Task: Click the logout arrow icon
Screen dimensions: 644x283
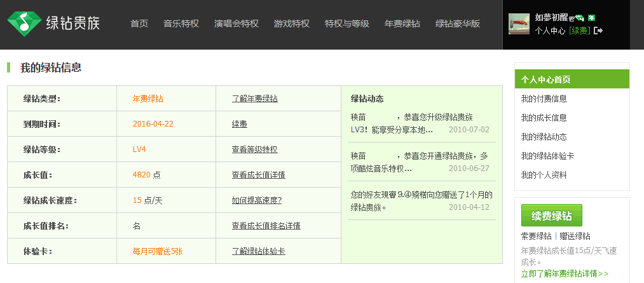Action: (x=598, y=31)
